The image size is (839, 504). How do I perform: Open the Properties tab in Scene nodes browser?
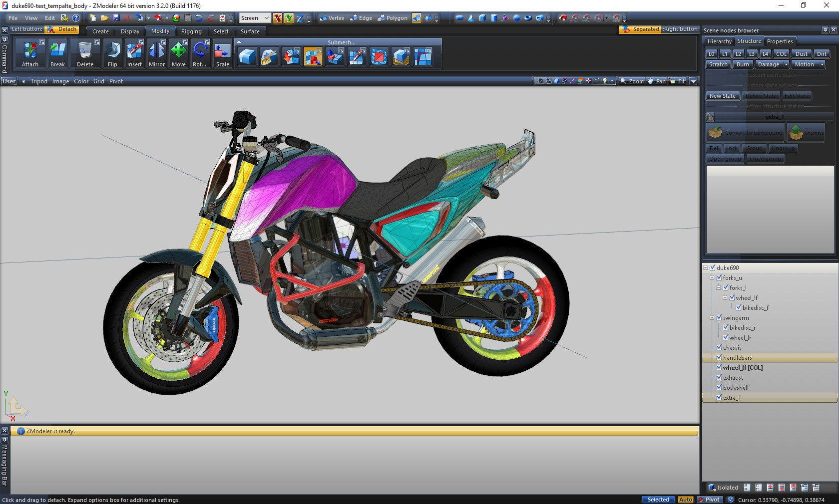(x=780, y=41)
